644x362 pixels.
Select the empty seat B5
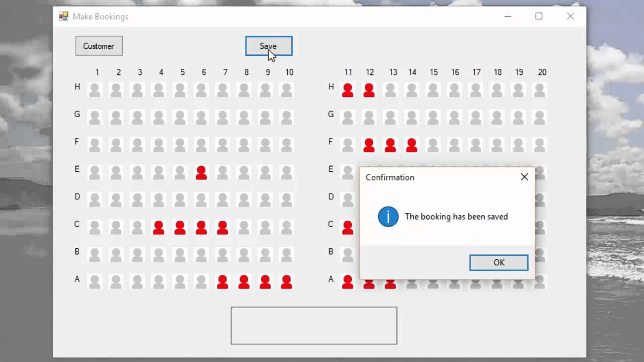tap(180, 255)
